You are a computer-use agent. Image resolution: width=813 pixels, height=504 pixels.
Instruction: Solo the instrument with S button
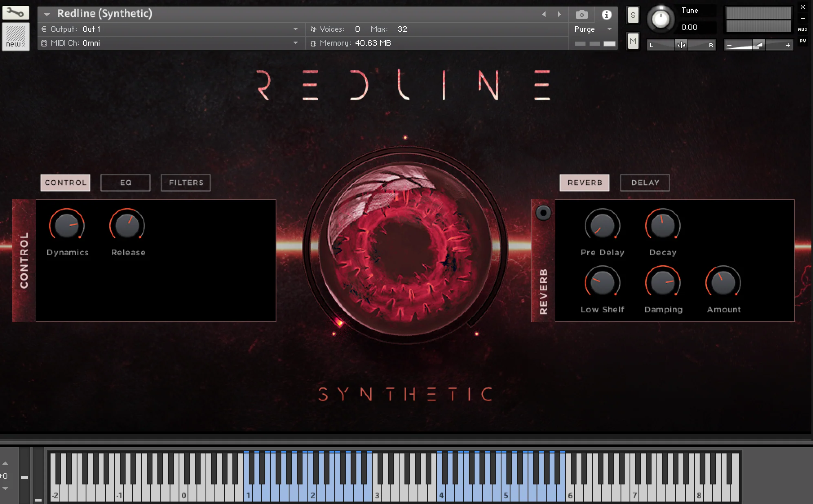633,15
